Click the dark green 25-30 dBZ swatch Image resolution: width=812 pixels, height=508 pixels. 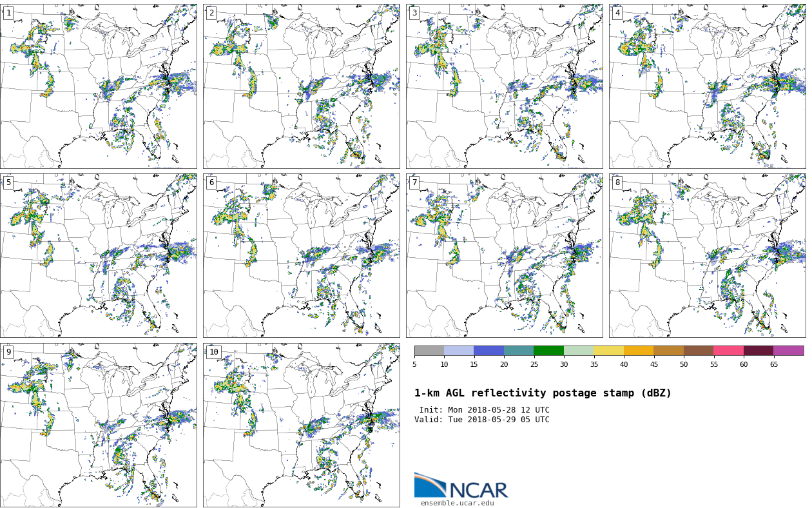pyautogui.click(x=548, y=351)
